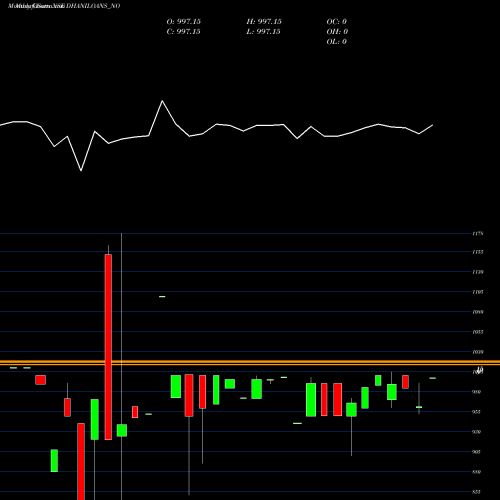
Task: Click the OL: 0 readout
Action: (337, 42)
